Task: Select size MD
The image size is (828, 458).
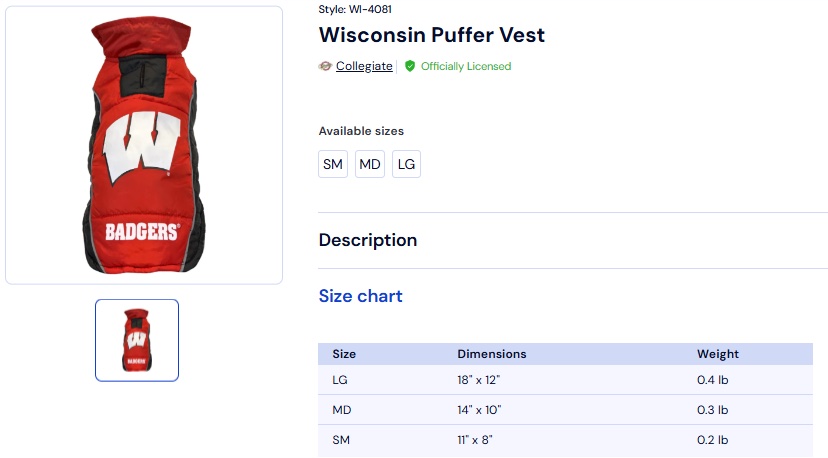Action: tap(370, 164)
